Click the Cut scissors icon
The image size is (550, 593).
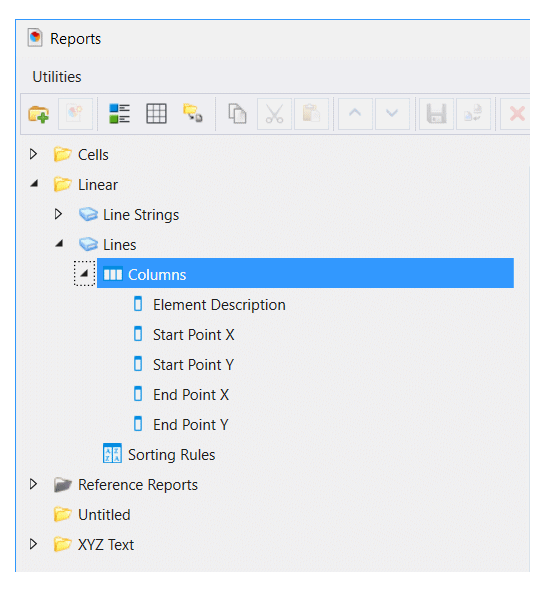[274, 114]
